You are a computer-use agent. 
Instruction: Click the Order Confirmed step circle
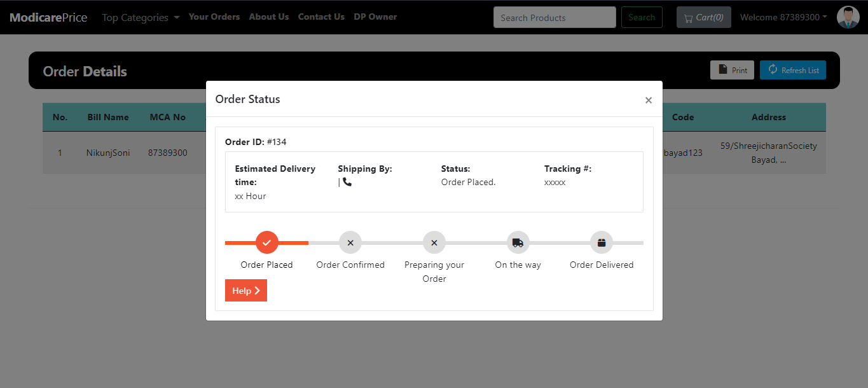(350, 242)
